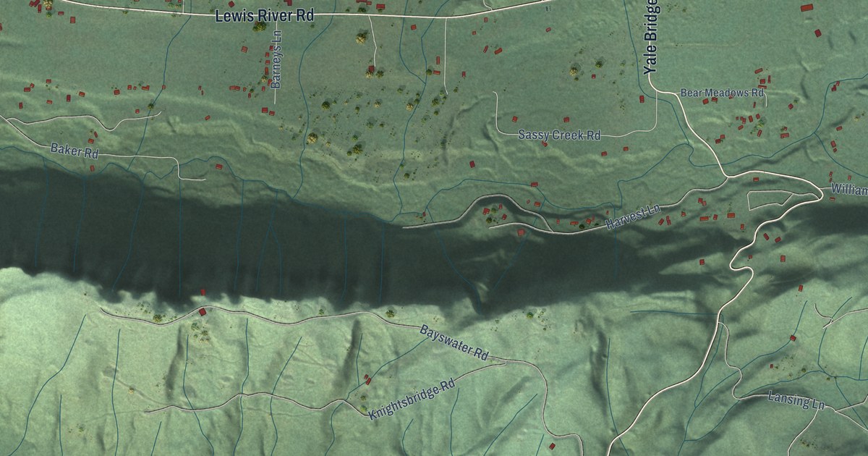
Task: Click the Bear Meadows Rd label
Action: pos(723,93)
